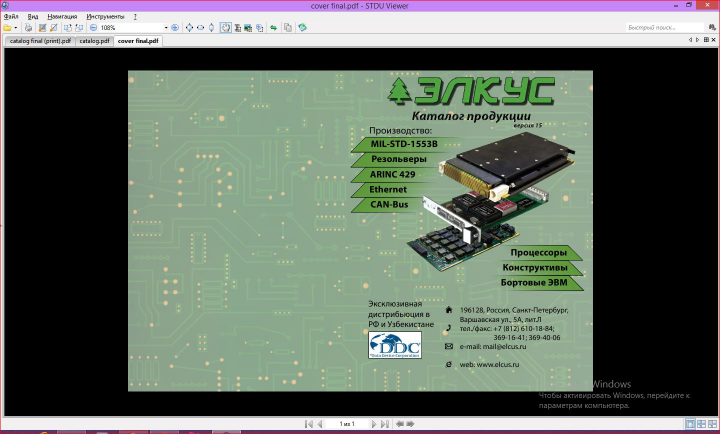The width and height of the screenshot is (720, 434).
Task: Select the image selection tool
Action: pos(248,28)
